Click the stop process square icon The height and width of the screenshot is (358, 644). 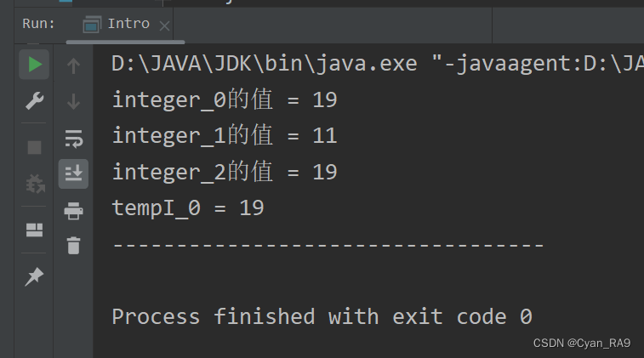point(35,147)
